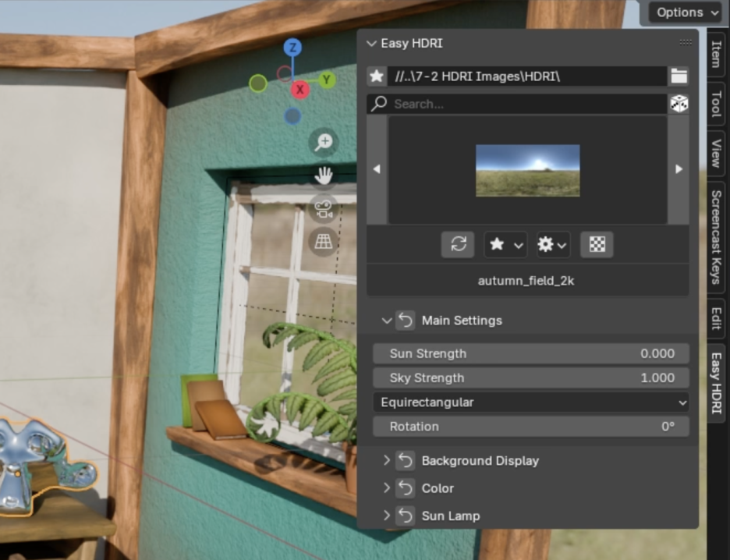
Task: Switch to the View sidebar tab
Action: pos(717,153)
